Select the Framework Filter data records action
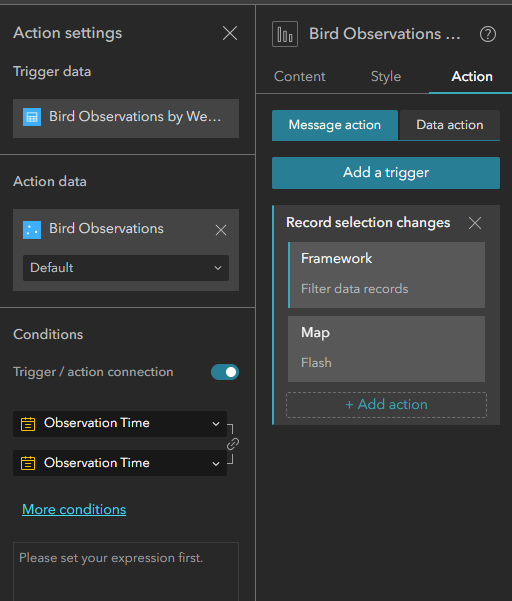The image size is (512, 601). coord(386,274)
